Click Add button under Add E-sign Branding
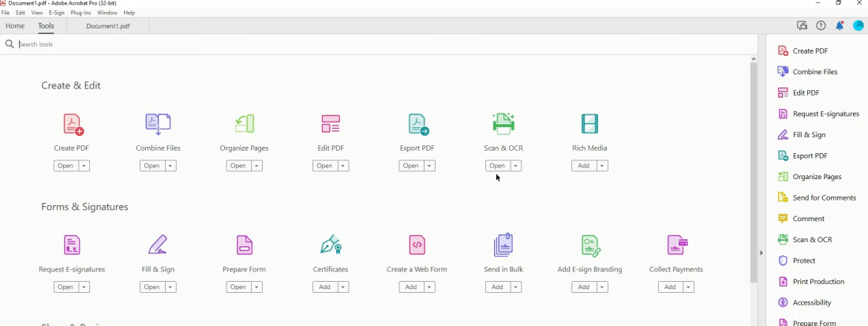 point(583,287)
